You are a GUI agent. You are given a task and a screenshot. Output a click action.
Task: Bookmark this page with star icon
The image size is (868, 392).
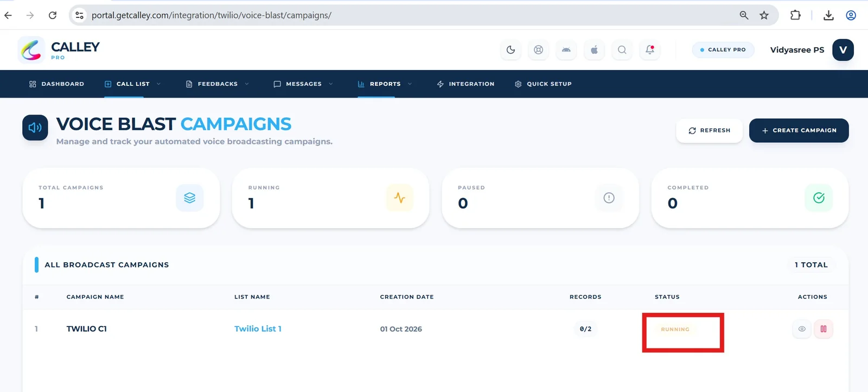(x=764, y=15)
